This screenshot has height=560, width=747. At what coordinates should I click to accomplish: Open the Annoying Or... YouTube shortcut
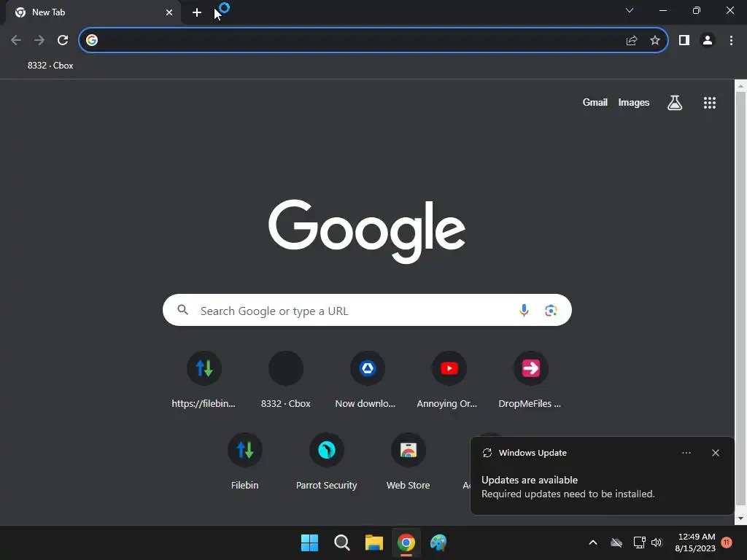tap(449, 379)
